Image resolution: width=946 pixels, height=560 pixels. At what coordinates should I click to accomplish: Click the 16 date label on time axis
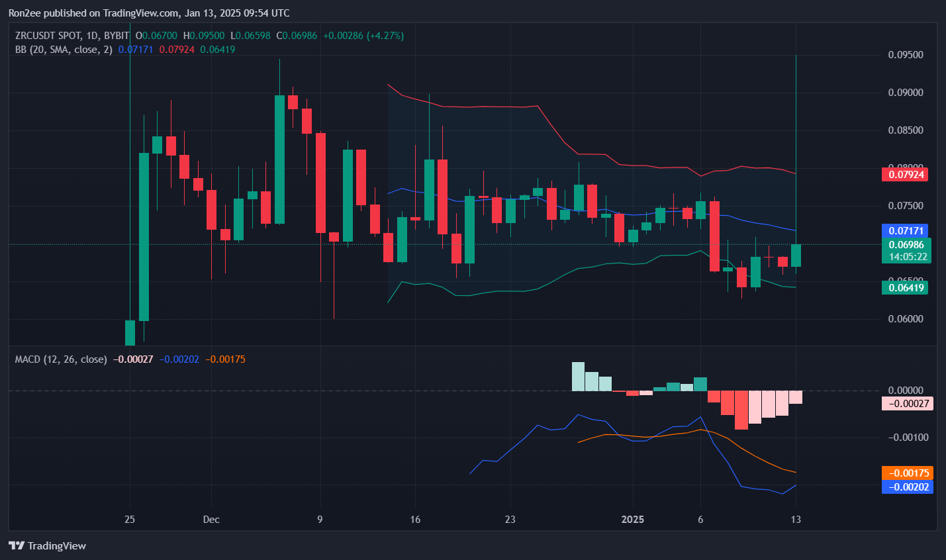(x=415, y=520)
